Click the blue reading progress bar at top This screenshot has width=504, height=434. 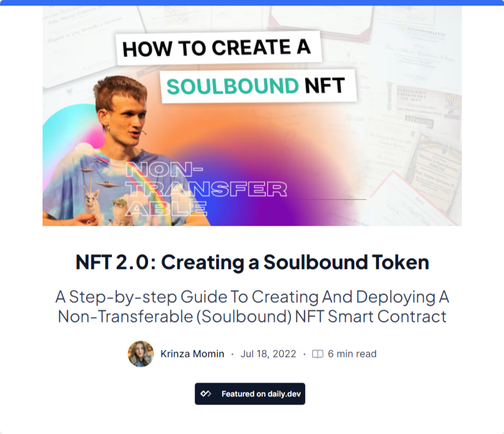252,2
